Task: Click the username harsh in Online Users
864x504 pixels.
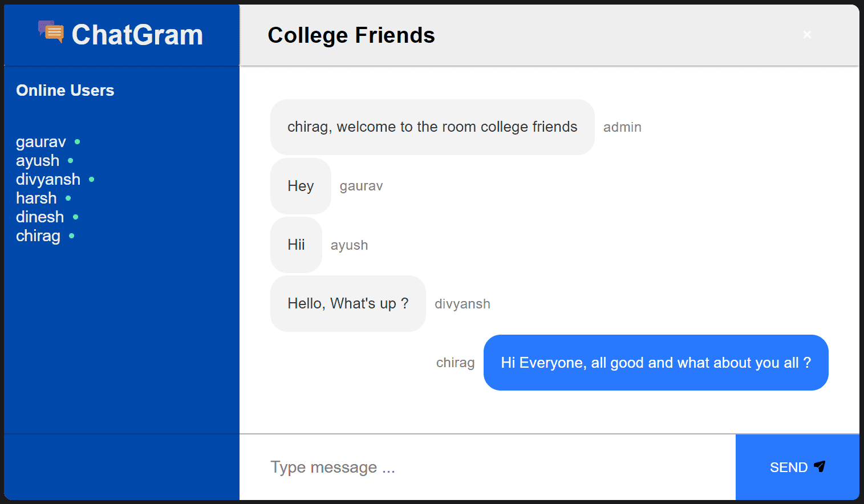Action: [36, 198]
